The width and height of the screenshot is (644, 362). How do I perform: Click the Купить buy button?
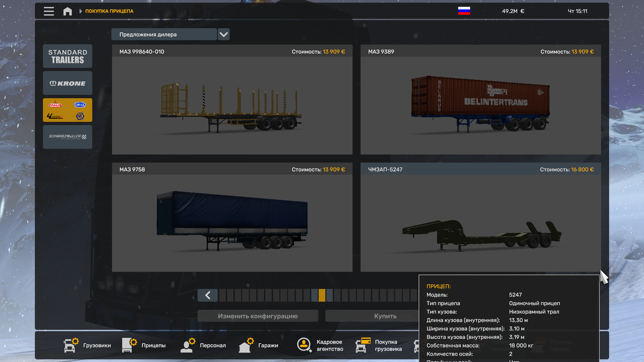(x=385, y=316)
